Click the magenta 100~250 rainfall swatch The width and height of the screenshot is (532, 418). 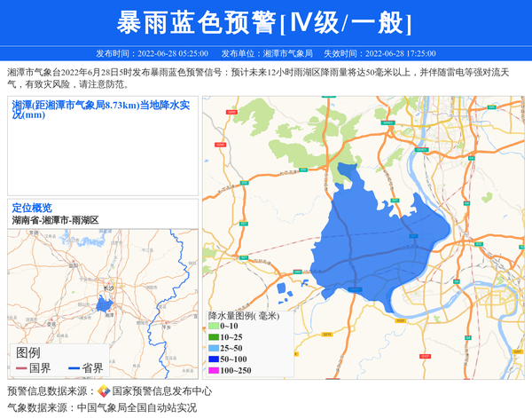click(214, 370)
